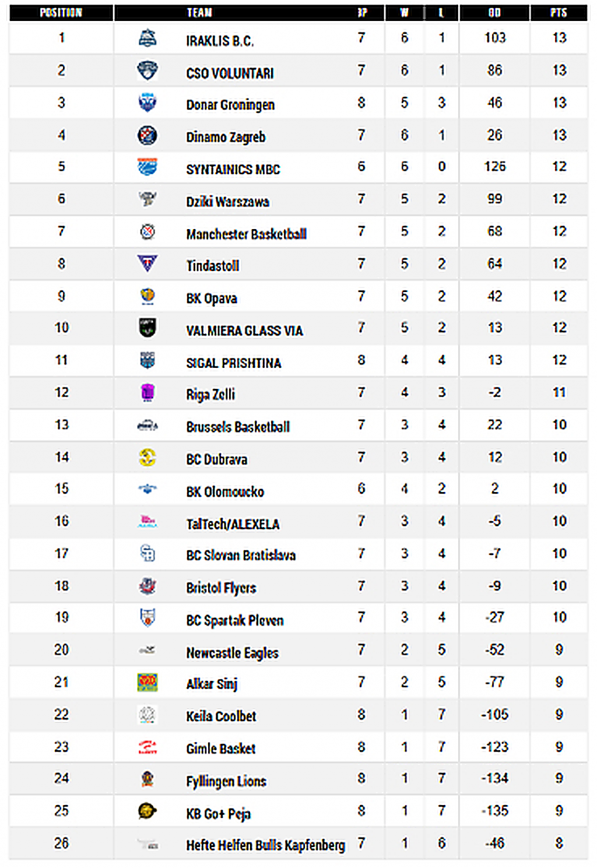Click the VALMIERA GLASS VIA logo
This screenshot has width=597, height=868.
(x=148, y=328)
